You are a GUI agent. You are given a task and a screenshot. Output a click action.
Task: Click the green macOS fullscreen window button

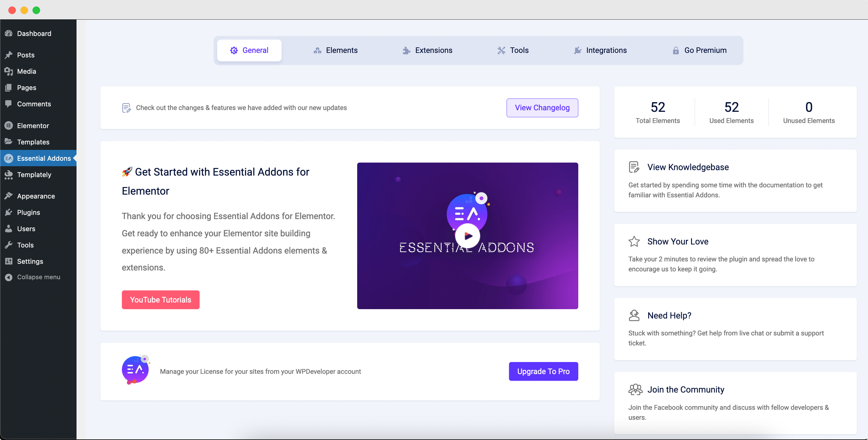tap(36, 10)
